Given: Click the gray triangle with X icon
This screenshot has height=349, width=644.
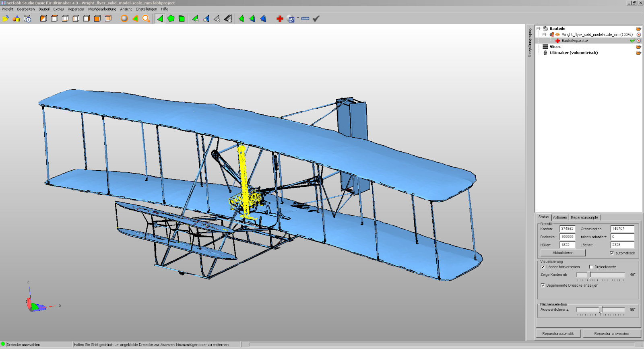Looking at the screenshot, I should pos(217,19).
